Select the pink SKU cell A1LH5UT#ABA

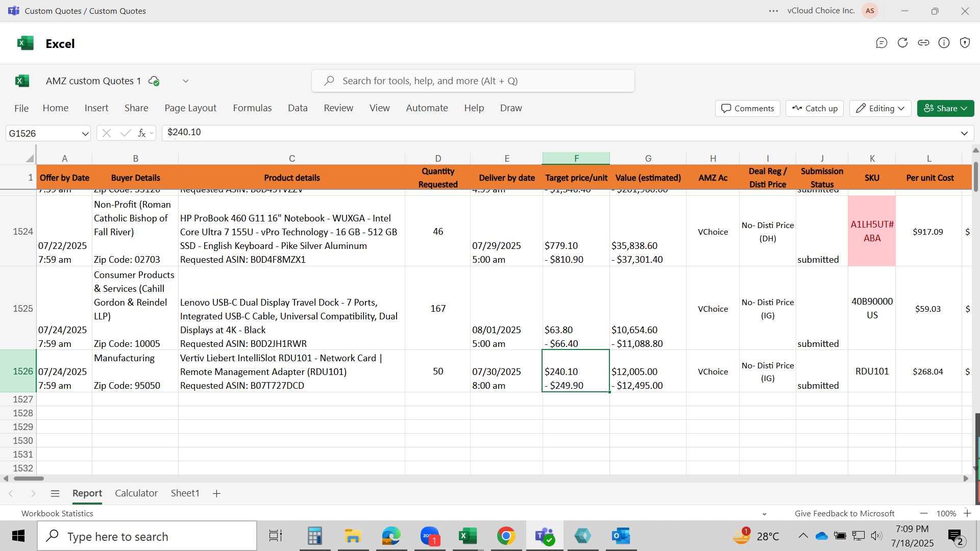[x=872, y=231]
